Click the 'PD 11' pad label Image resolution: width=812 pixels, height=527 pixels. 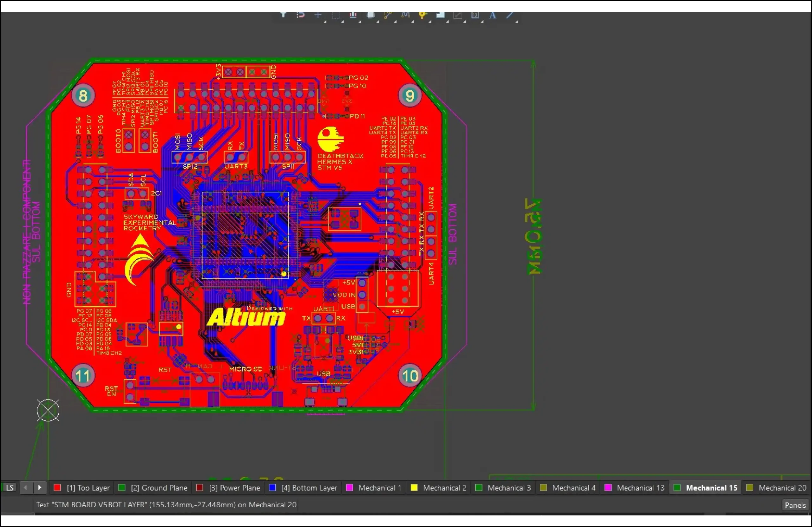coord(357,116)
